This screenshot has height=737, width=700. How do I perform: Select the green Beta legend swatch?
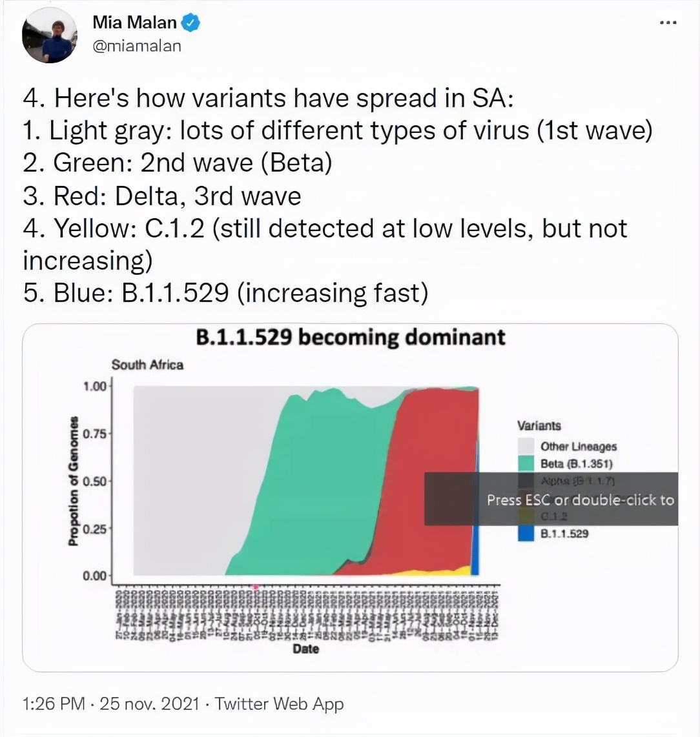point(527,463)
